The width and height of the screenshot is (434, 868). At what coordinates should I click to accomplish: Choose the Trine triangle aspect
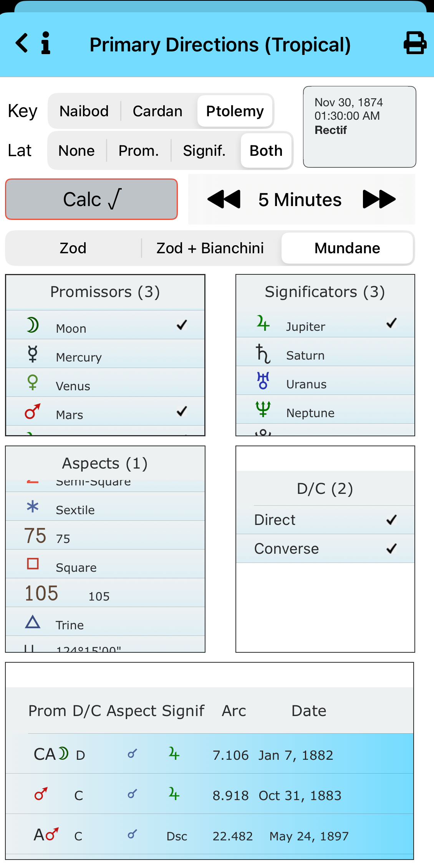33,622
